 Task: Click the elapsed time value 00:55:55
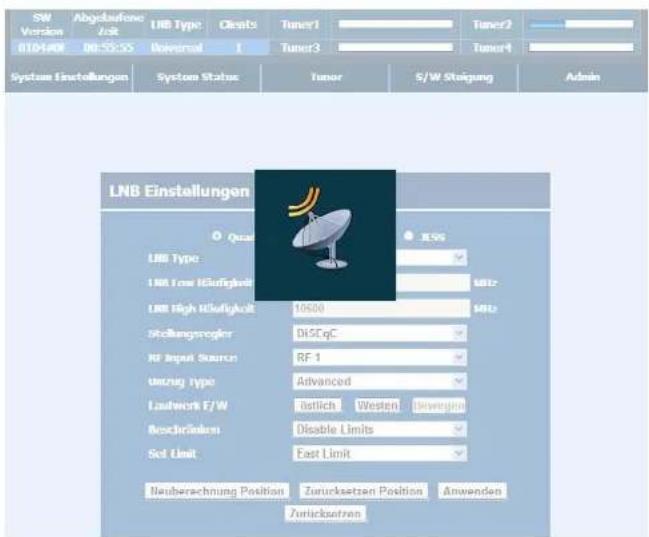[108, 48]
